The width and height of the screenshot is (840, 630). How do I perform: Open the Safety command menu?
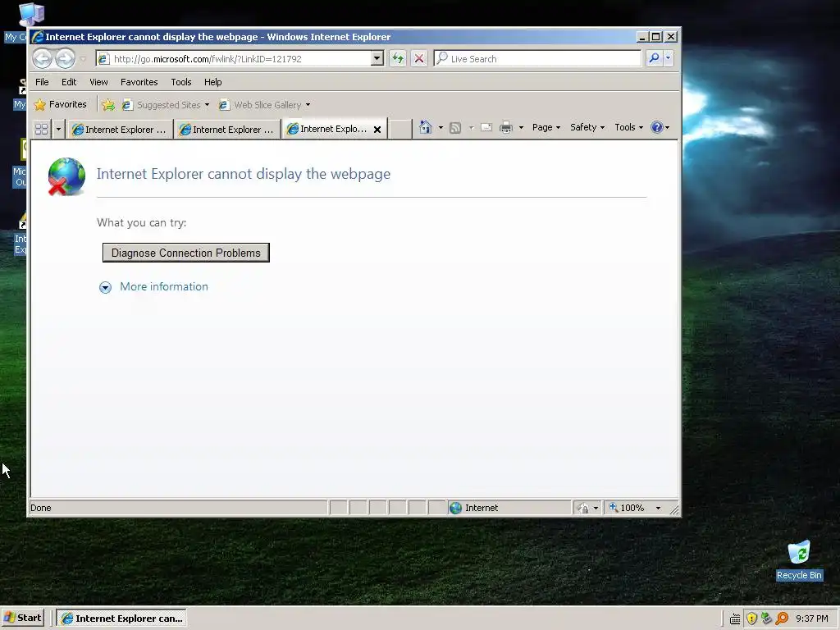[x=587, y=127]
